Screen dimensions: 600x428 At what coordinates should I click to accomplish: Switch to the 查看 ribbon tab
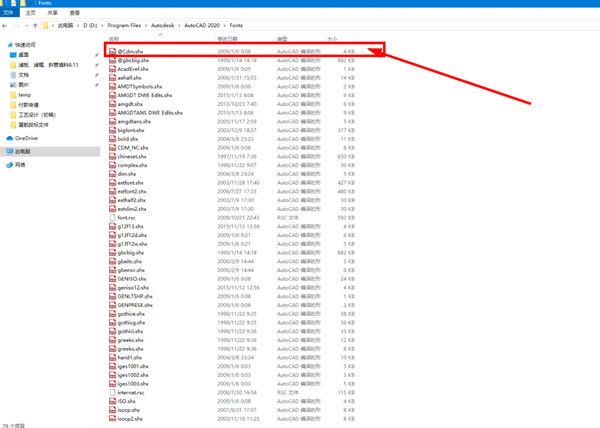pos(75,13)
